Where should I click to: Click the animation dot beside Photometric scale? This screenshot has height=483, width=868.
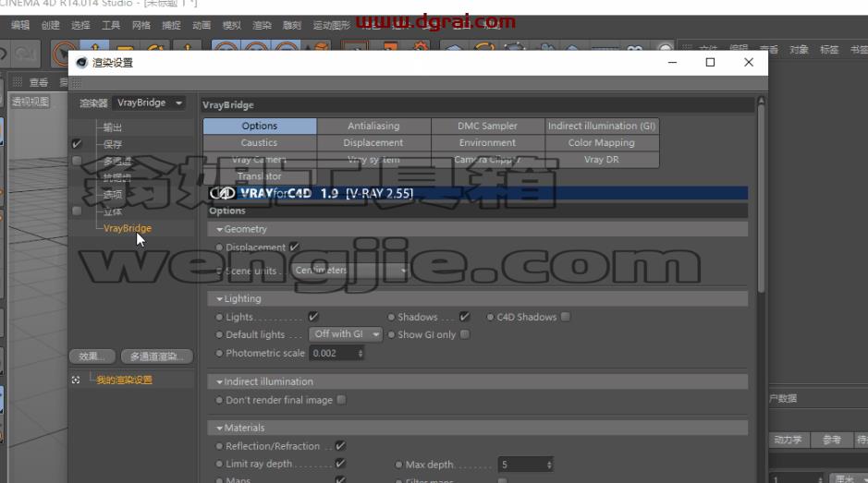click(x=219, y=353)
